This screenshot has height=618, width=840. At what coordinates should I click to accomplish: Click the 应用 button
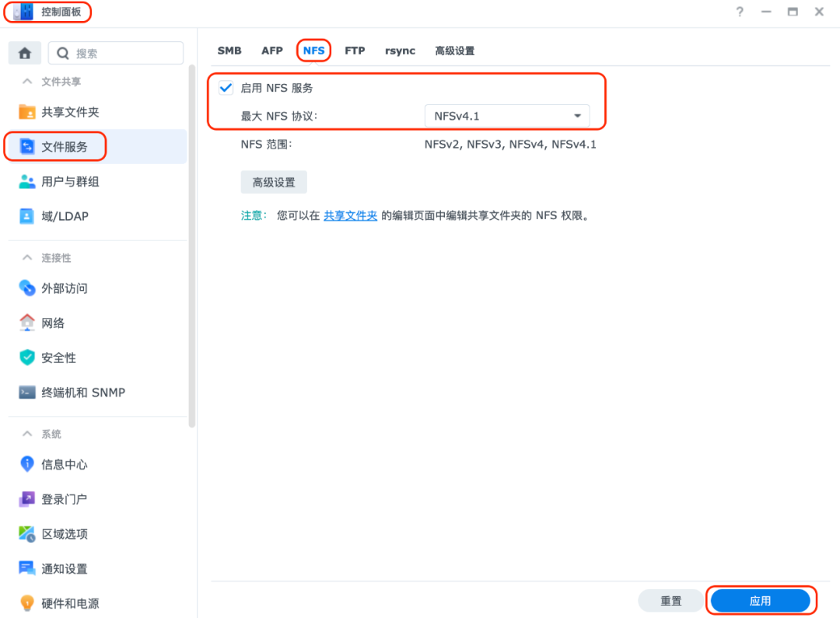(x=761, y=600)
